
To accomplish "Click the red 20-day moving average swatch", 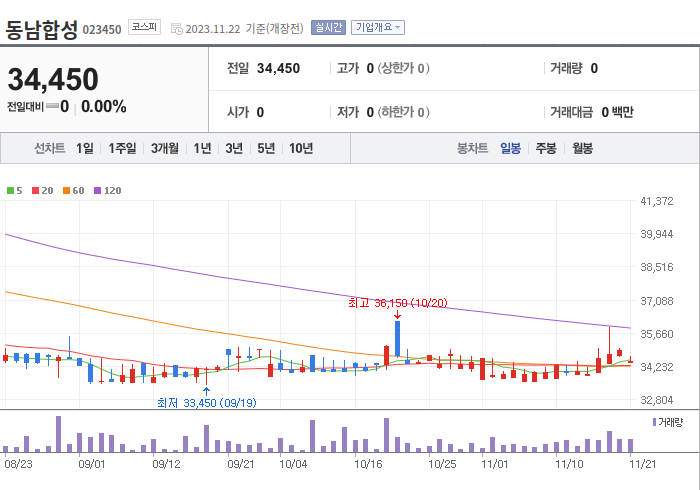I will click(36, 191).
